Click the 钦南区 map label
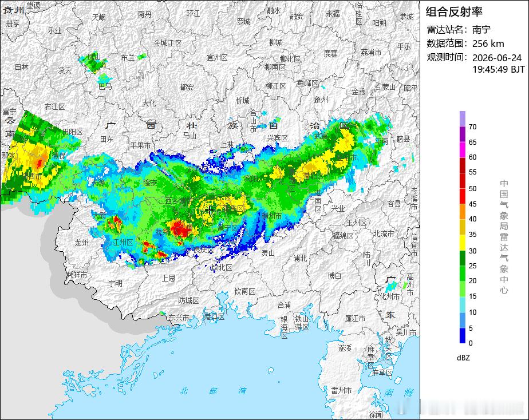 [x=244, y=291]
